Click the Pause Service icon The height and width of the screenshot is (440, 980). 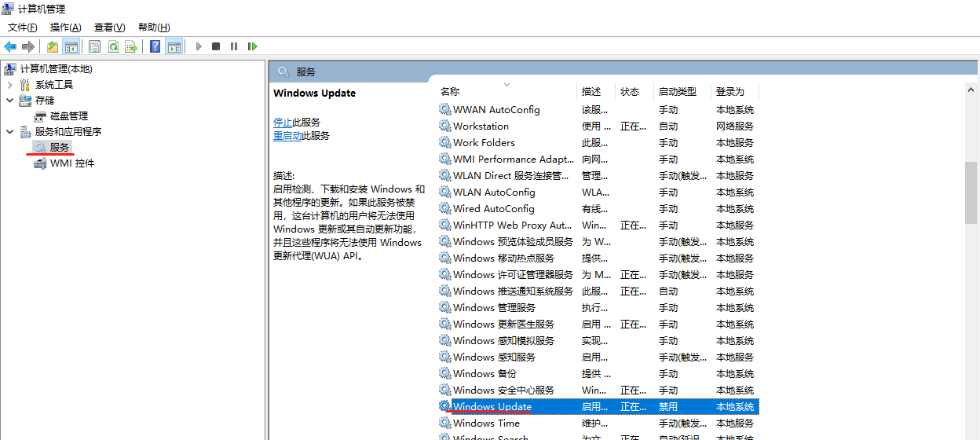pyautogui.click(x=234, y=46)
